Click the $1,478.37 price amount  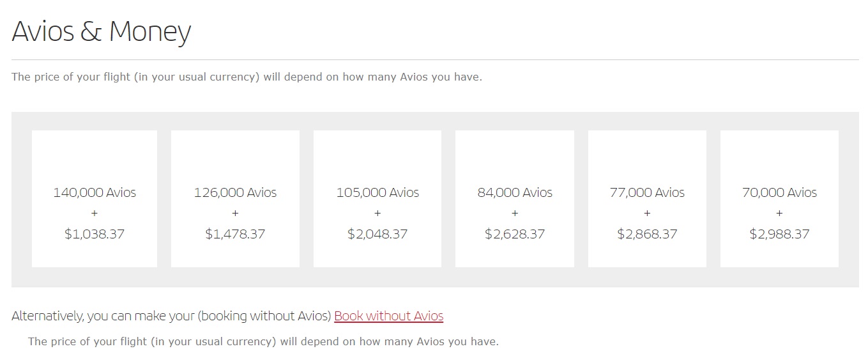235,234
